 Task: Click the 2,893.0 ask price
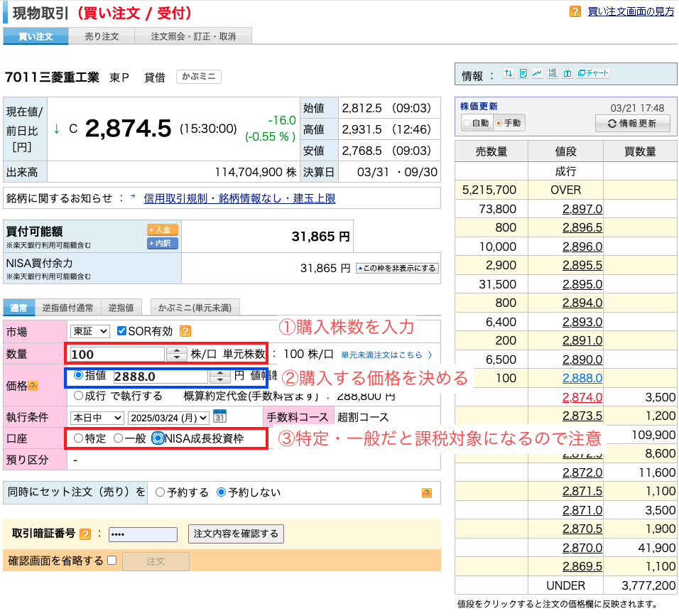click(x=582, y=323)
